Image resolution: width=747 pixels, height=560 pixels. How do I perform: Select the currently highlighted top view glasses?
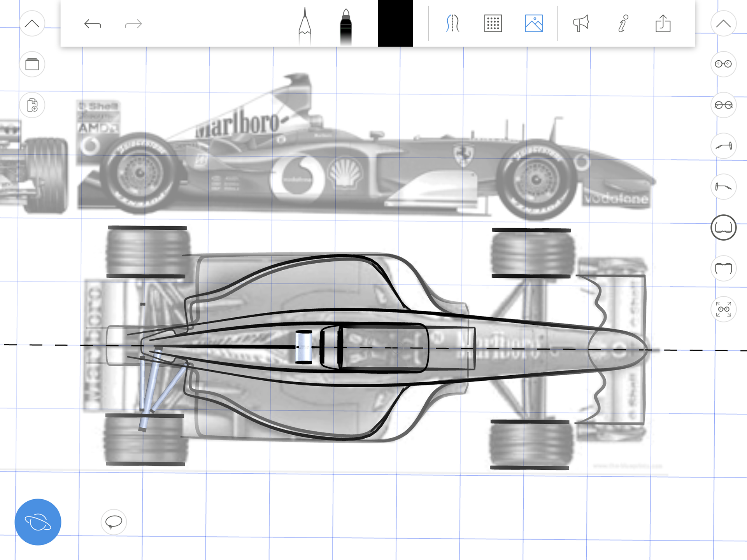723,227
